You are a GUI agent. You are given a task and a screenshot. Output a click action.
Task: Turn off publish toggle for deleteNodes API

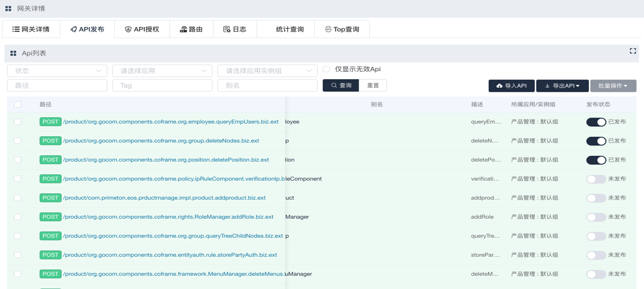tap(596, 141)
